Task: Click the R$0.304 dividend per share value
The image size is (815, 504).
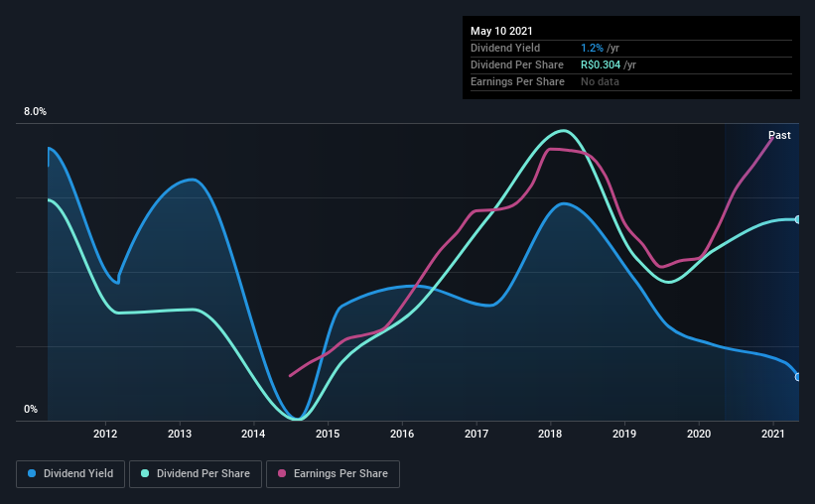Action: point(601,64)
